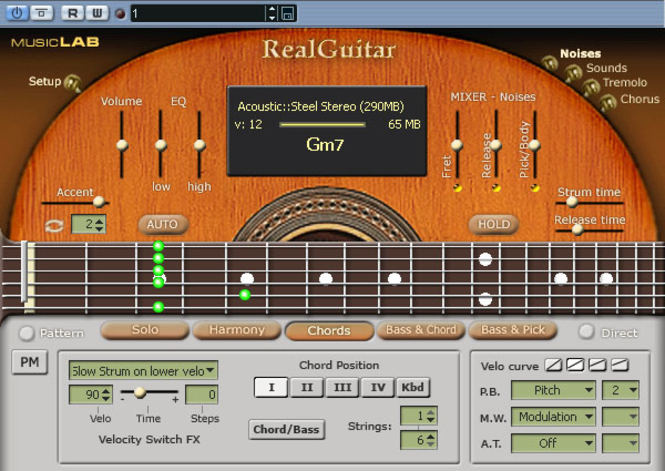Click the Volume slider knob

click(122, 145)
